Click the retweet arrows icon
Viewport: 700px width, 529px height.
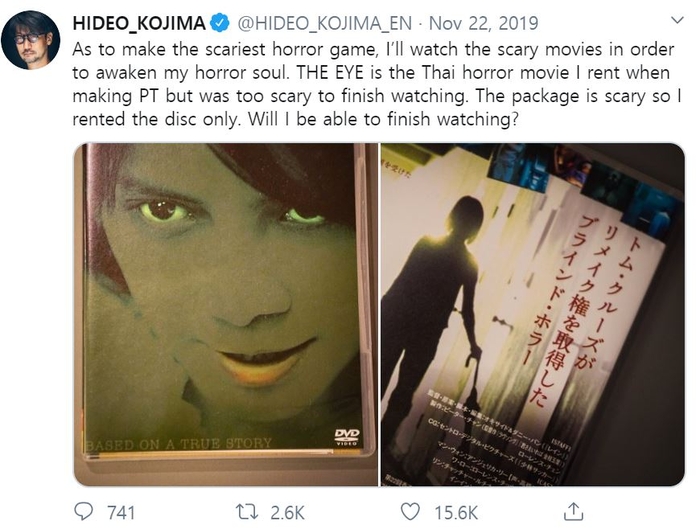pyautogui.click(x=247, y=512)
